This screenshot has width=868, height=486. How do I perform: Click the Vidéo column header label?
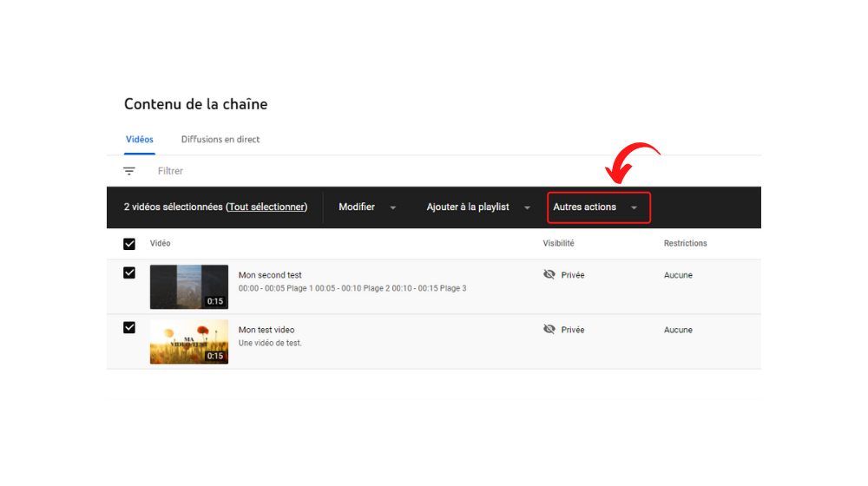[160, 244]
